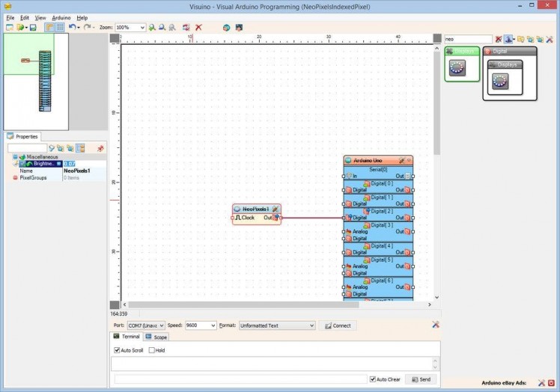560x392 pixels.
Task: Click the pin icon in Properties panel
Action: click(x=100, y=148)
